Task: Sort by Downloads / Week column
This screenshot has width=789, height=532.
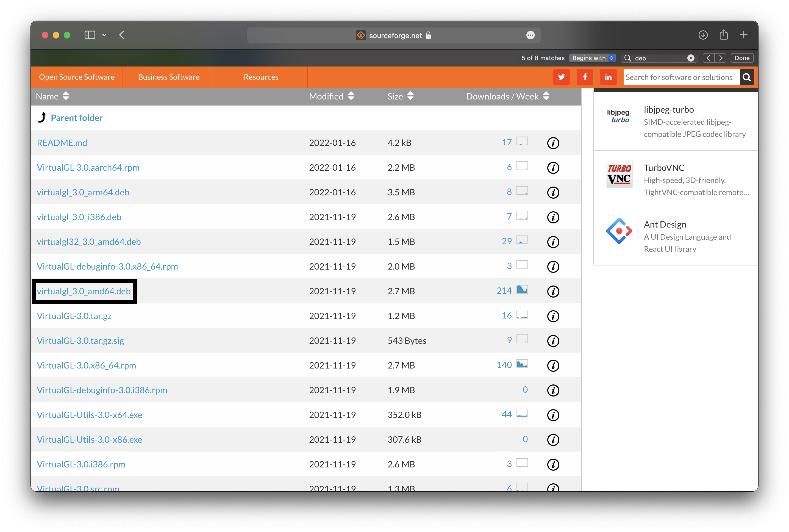Action: point(508,96)
